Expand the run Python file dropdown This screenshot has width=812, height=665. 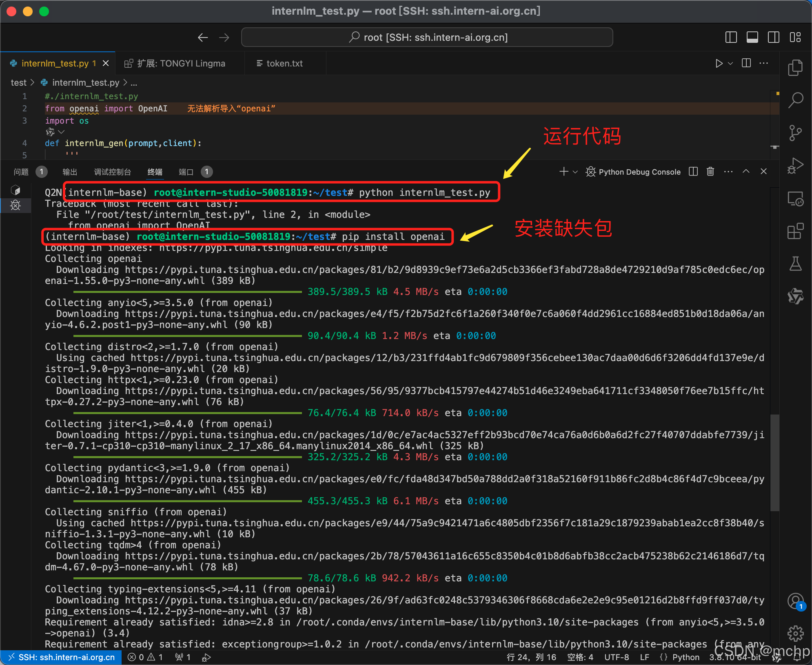(x=731, y=64)
